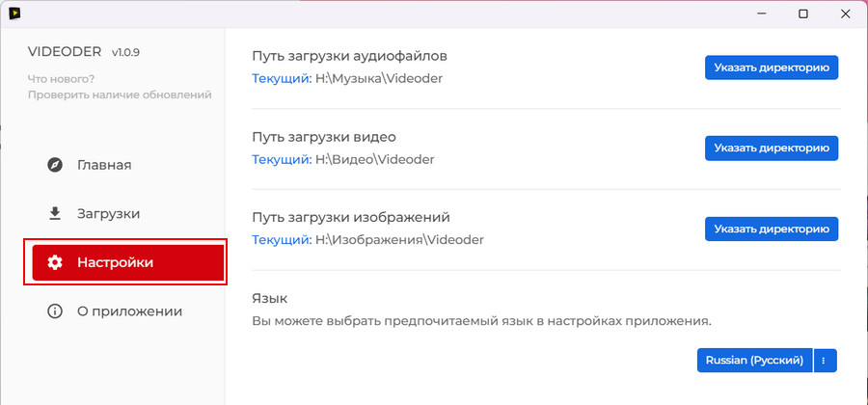Open the О приложении page
This screenshot has height=405, width=868.
point(128,310)
